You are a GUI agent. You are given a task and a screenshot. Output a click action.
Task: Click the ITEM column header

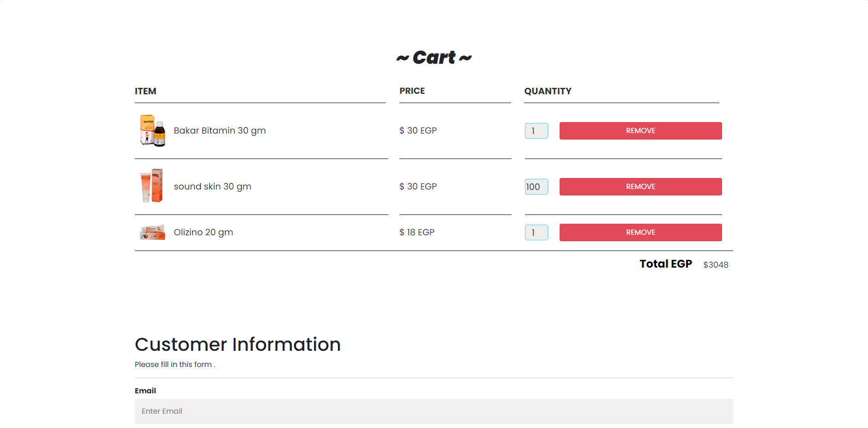145,92
